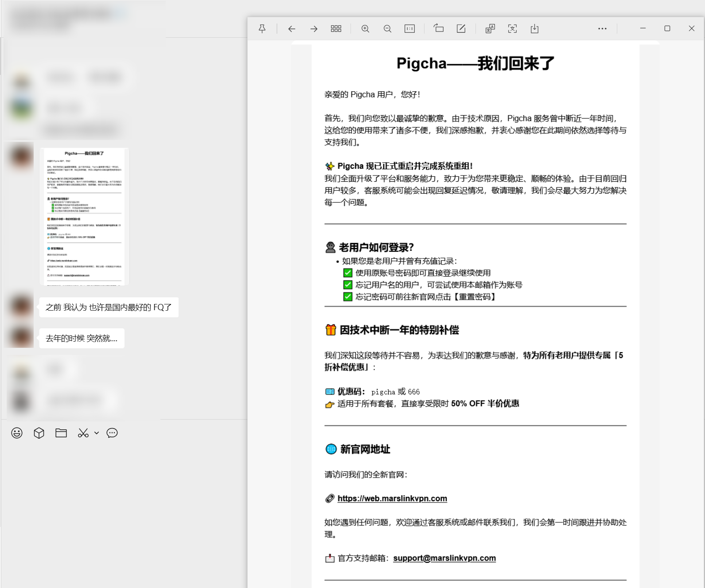The height and width of the screenshot is (588, 705).
Task: Open the more options ellipsis menu
Action: click(602, 29)
